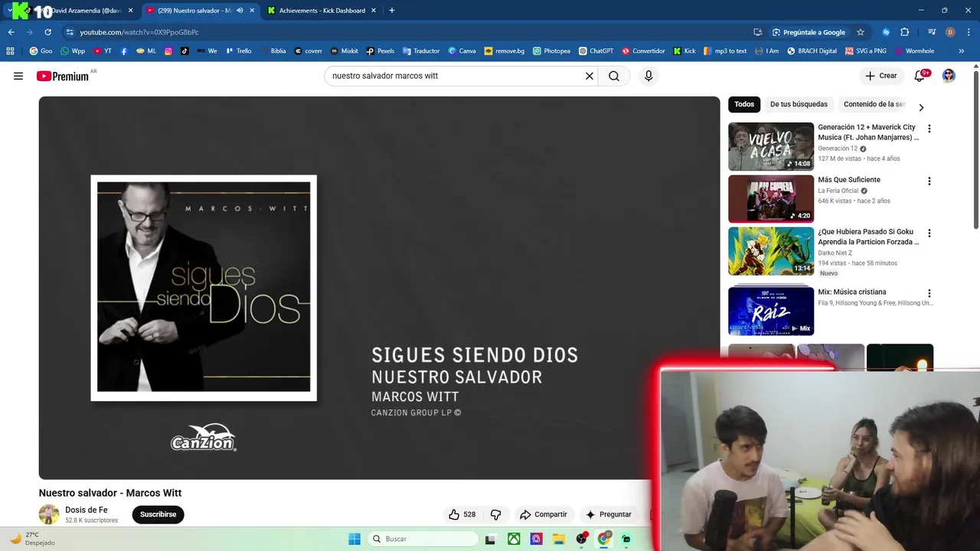Open options for Generación 12 video
The width and height of the screenshot is (980, 551).
[x=929, y=129]
